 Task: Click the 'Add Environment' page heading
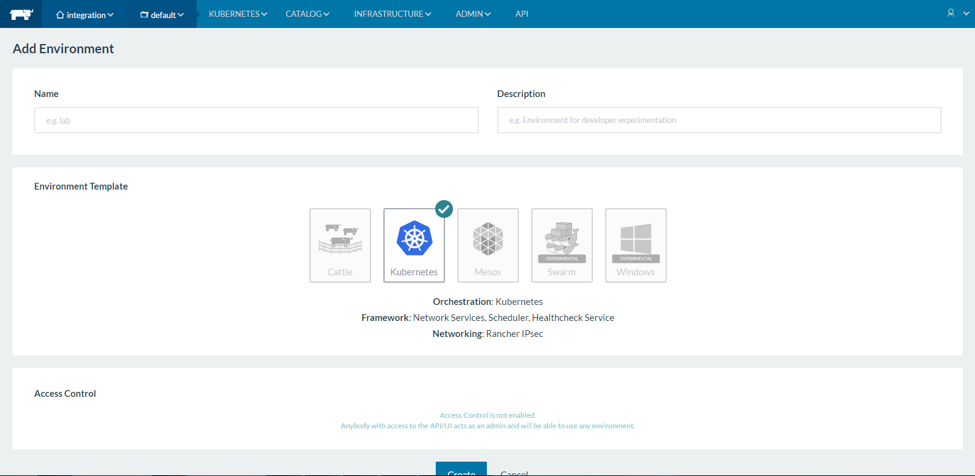point(63,48)
